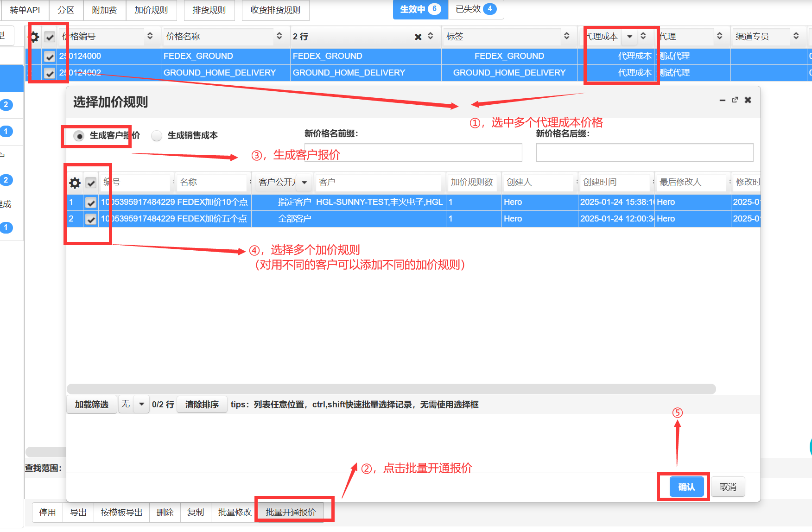Open main table settings gear
Screen dimensions: 812x532
pyautogui.click(x=34, y=37)
